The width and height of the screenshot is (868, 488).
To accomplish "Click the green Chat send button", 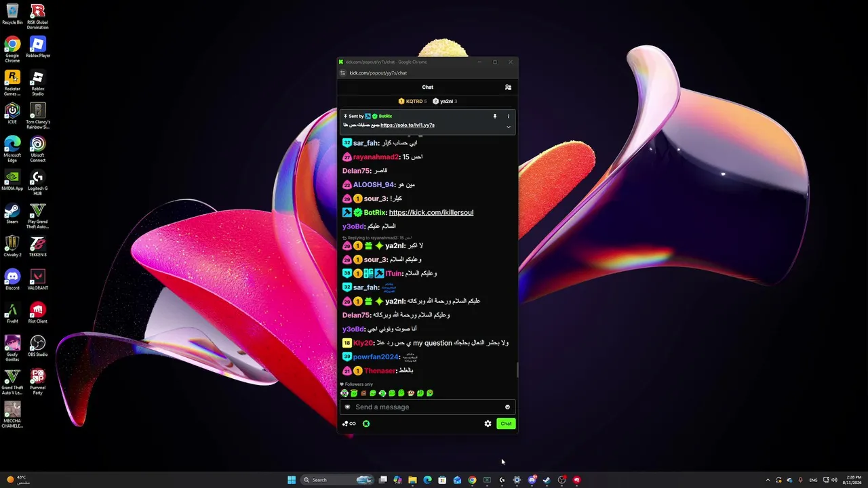I will [x=506, y=424].
